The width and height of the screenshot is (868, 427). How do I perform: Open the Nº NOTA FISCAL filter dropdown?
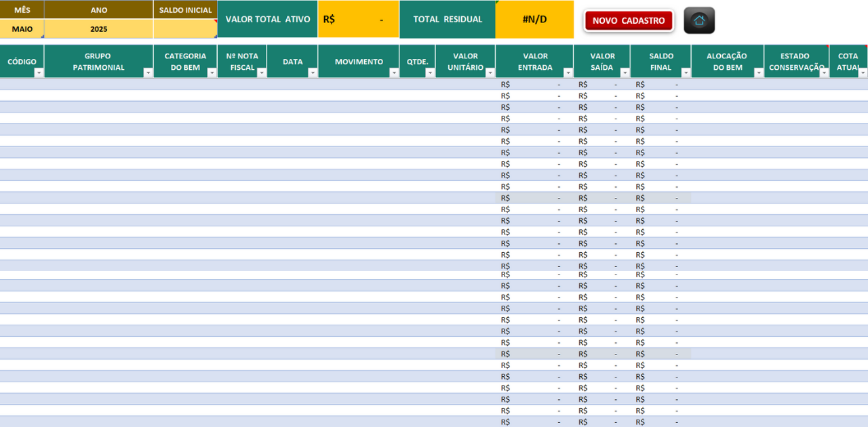point(262,73)
